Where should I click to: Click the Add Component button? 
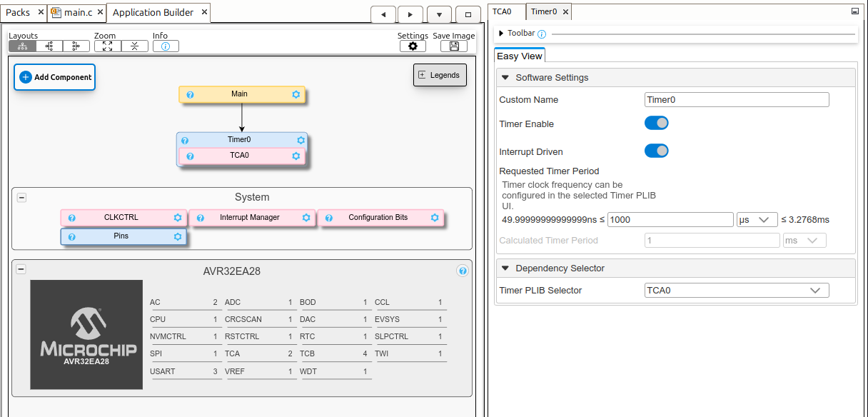[55, 77]
